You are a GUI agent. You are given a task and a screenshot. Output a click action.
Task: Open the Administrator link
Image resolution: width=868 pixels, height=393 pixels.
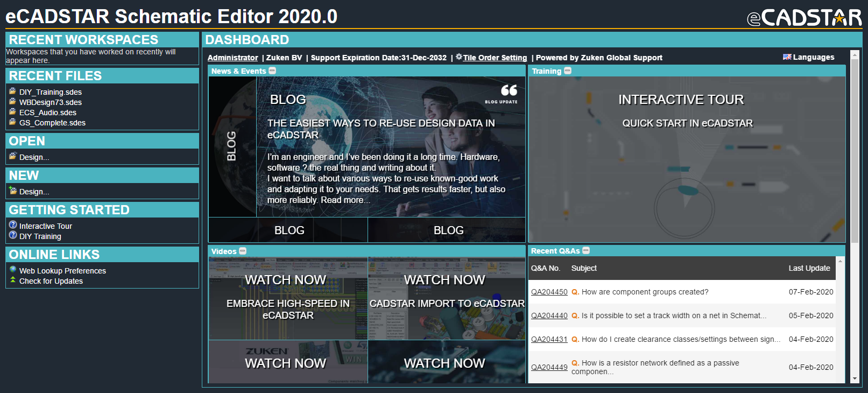(x=233, y=58)
